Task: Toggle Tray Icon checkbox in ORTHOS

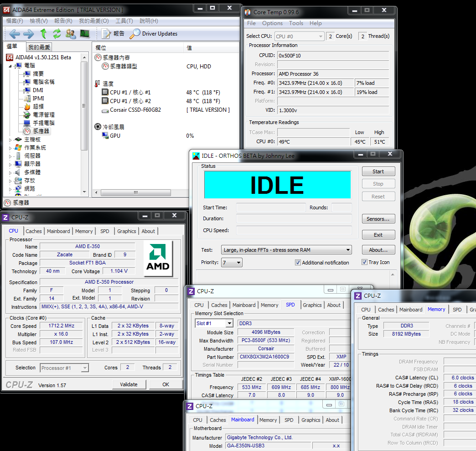Action: 364,262
